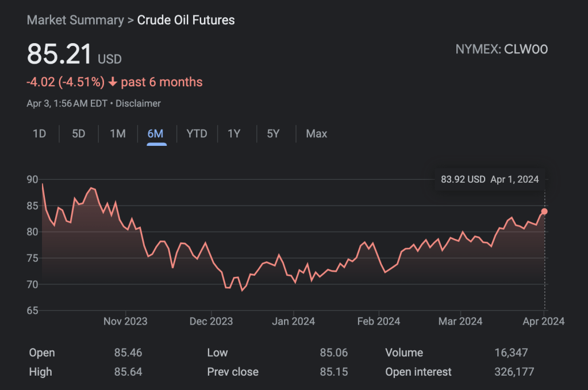Image resolution: width=588 pixels, height=390 pixels.
Task: Switch to the 1D time range
Action: [39, 134]
